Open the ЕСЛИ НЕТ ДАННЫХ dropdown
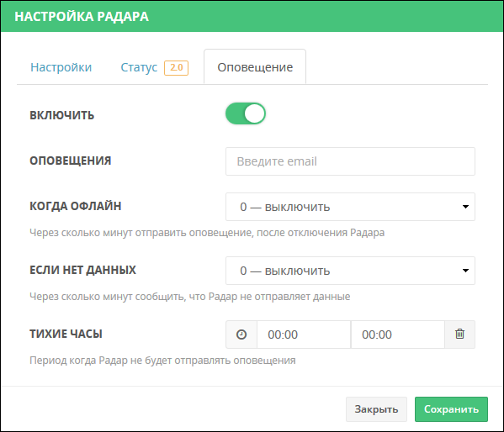Screen dimensions: 504x432 [x=350, y=271]
